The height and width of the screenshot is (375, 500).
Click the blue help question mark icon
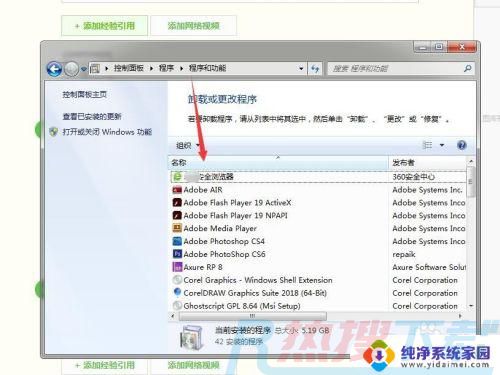pos(462,145)
